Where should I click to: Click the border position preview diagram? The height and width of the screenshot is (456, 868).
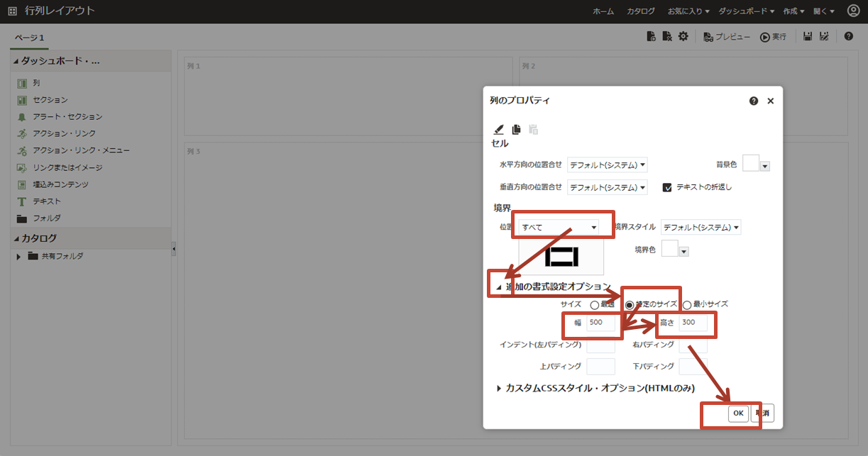click(x=561, y=256)
